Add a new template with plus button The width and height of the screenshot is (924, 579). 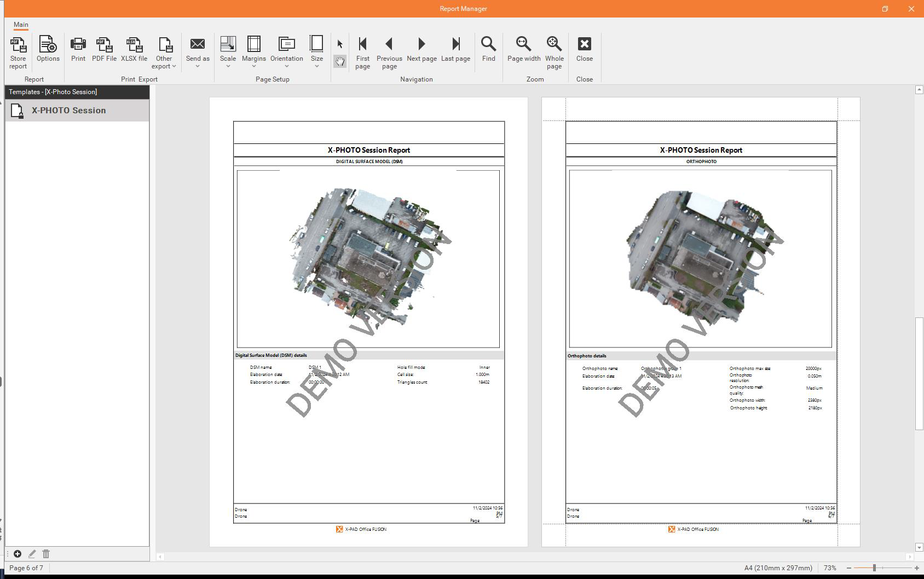[x=18, y=554]
